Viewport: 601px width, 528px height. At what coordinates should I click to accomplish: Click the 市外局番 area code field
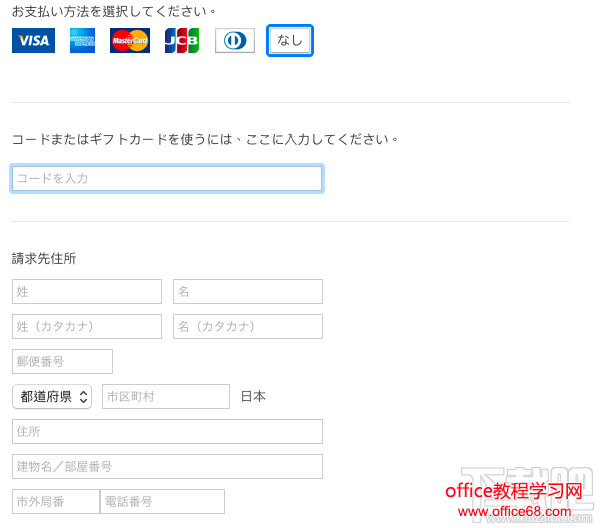coord(55,501)
